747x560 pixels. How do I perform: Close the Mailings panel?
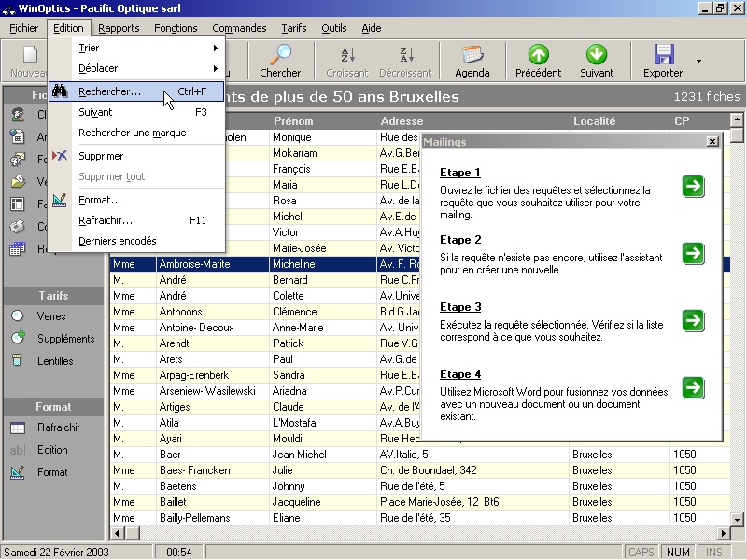click(x=712, y=142)
